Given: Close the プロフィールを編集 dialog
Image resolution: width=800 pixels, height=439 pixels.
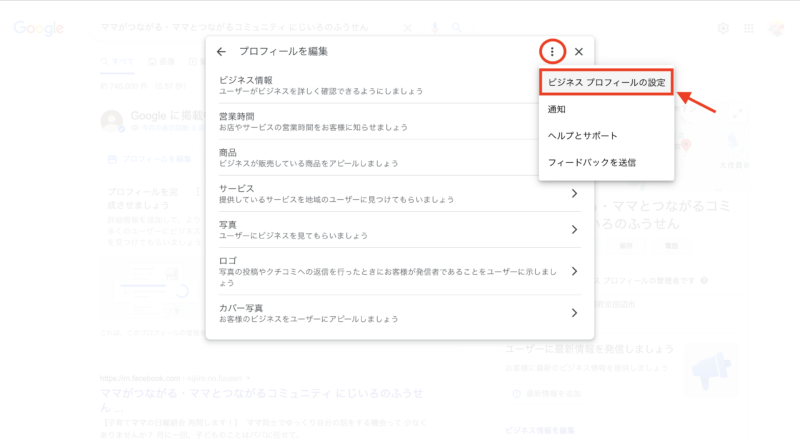Looking at the screenshot, I should [579, 52].
